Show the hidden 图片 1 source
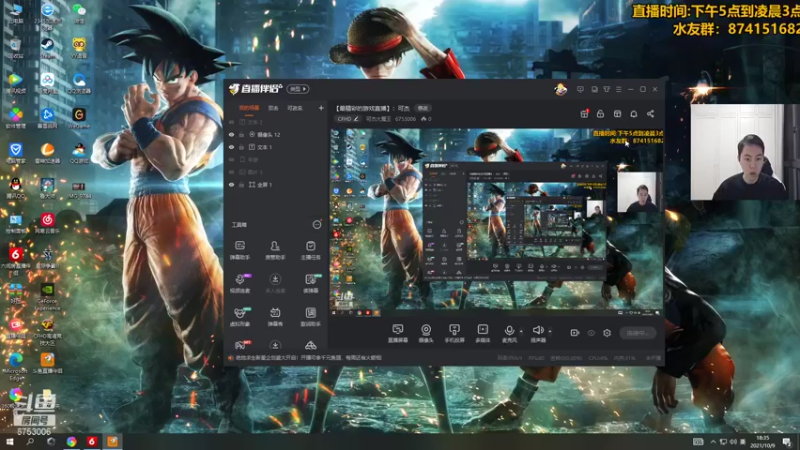 (x=232, y=172)
